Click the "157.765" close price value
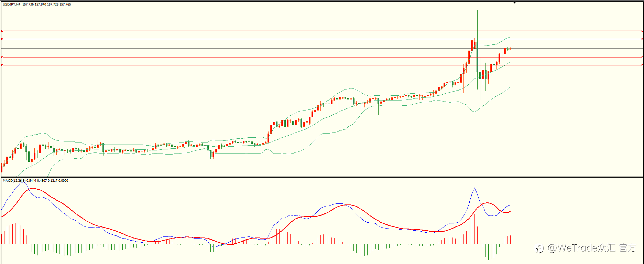The width and height of the screenshot is (644, 264). (65, 4)
